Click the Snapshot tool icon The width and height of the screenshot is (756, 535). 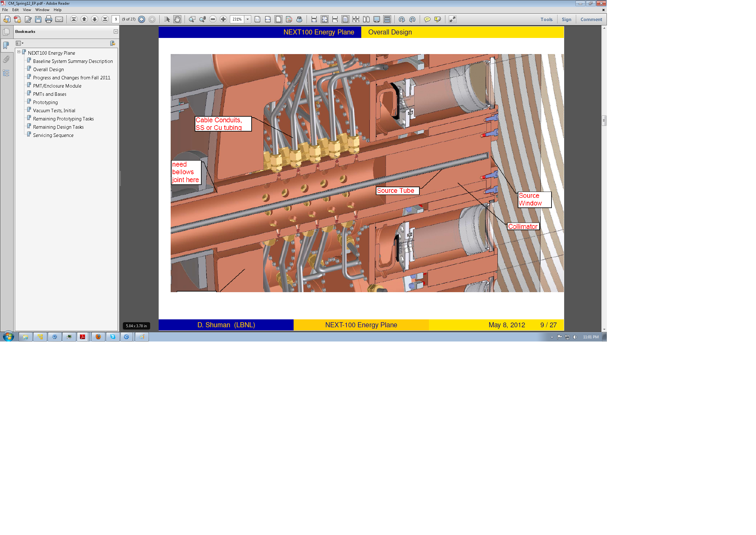289,19
